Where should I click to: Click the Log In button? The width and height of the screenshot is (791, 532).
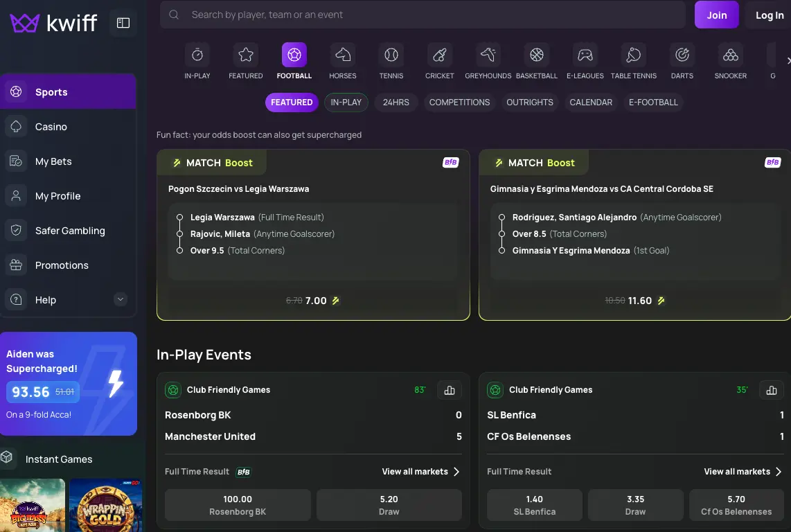pyautogui.click(x=769, y=15)
